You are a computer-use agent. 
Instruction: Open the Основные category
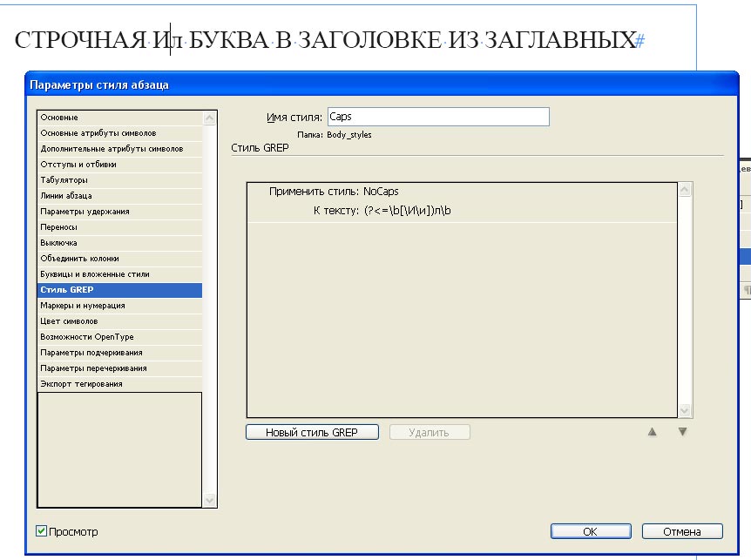(x=119, y=118)
